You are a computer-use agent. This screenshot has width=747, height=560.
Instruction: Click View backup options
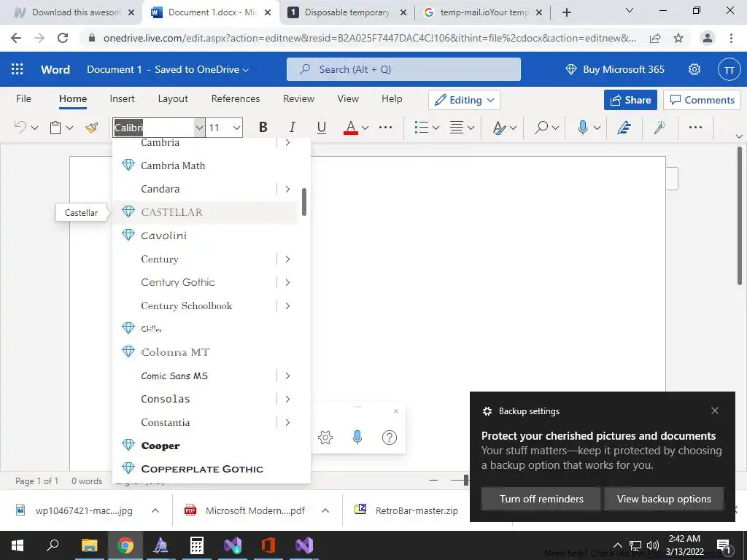[x=664, y=499]
